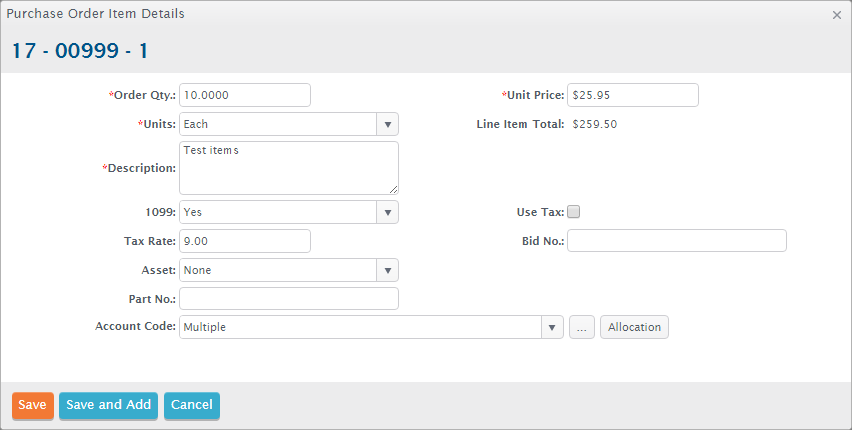Open the Units dropdown arrow
852x430 pixels.
click(387, 124)
